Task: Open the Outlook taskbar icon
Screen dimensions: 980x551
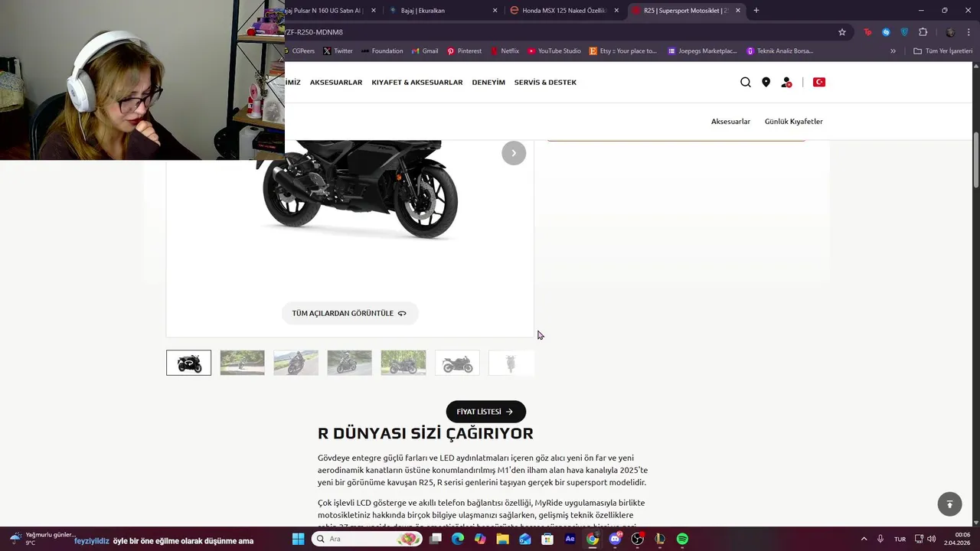Action: pyautogui.click(x=525, y=539)
